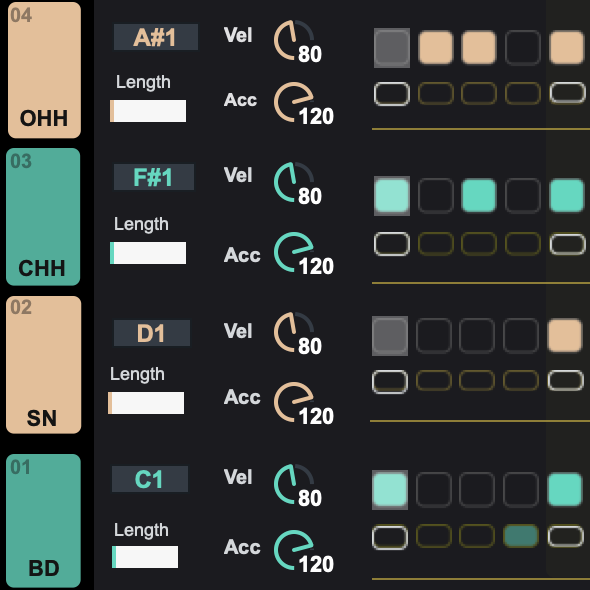Click the OHH Vel knob set to 80
The height and width of the screenshot is (590, 590).
click(294, 40)
